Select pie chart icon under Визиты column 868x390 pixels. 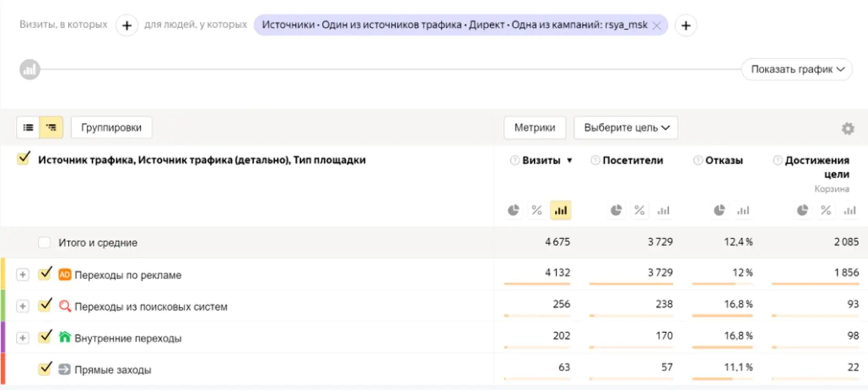pos(513,210)
